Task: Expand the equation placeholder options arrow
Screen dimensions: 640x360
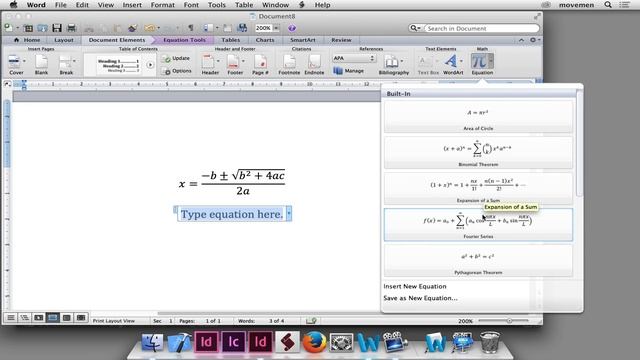Action: [289, 213]
